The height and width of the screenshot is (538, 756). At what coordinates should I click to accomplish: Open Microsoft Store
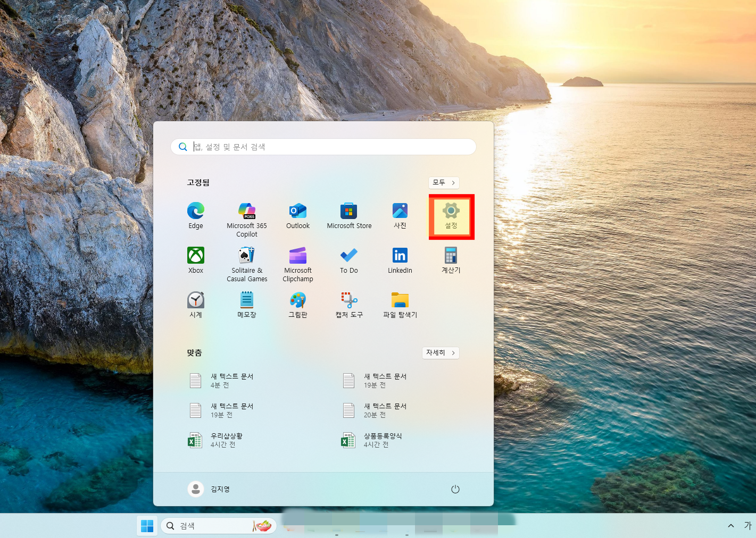(349, 216)
